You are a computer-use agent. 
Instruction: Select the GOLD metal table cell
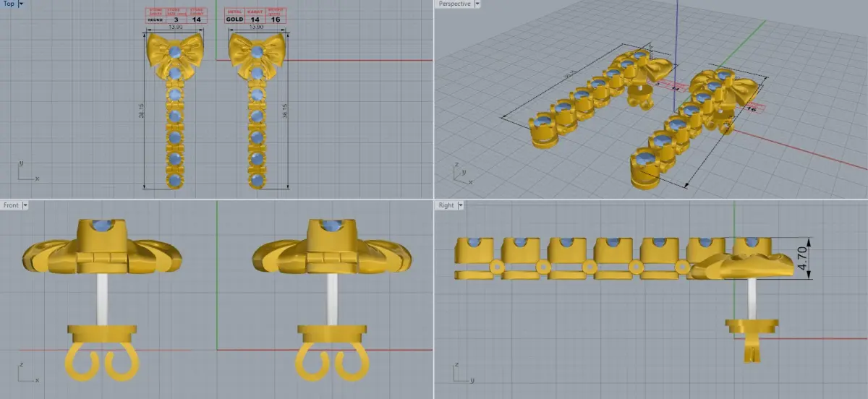click(234, 20)
